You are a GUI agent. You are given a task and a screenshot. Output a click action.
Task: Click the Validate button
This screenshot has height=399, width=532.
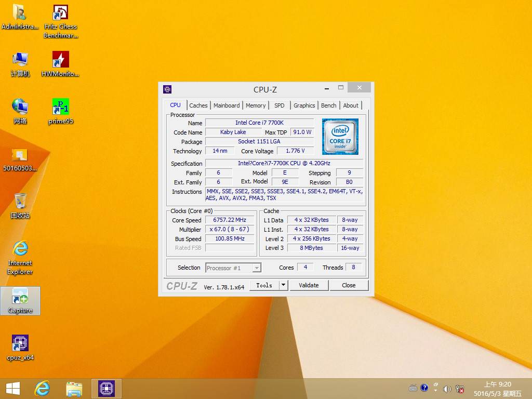[309, 285]
